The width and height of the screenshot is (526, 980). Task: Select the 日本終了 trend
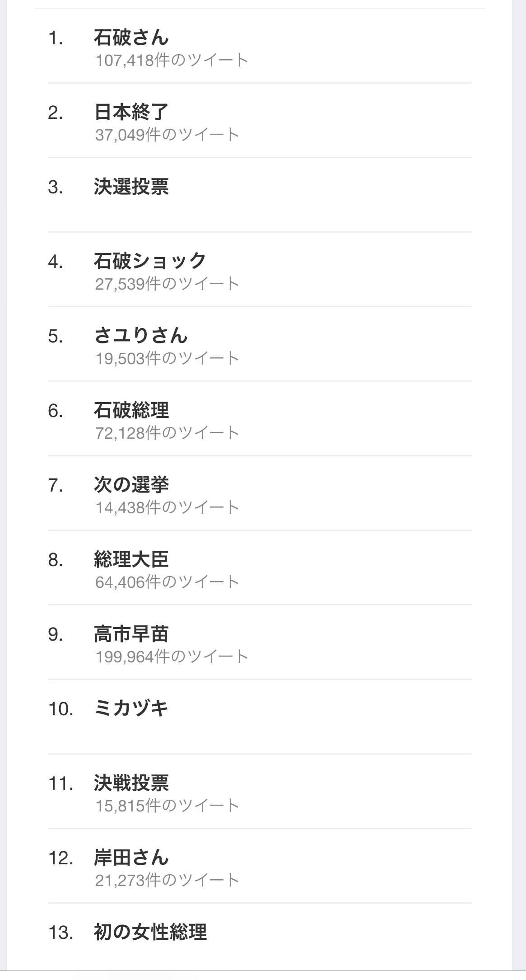click(131, 112)
